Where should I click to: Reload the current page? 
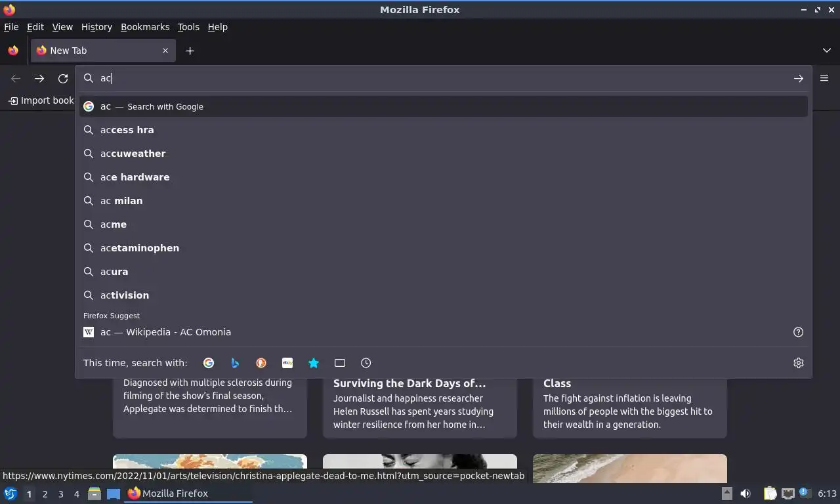click(x=63, y=78)
